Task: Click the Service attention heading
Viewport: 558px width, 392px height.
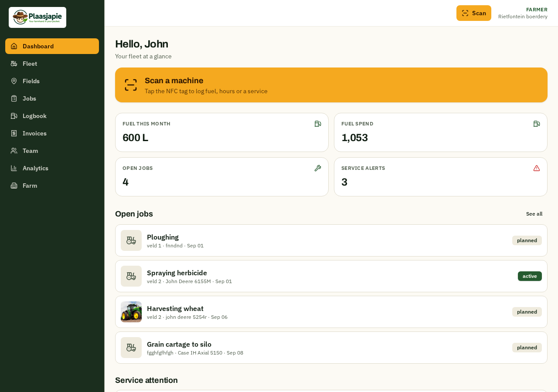Action: (146, 380)
